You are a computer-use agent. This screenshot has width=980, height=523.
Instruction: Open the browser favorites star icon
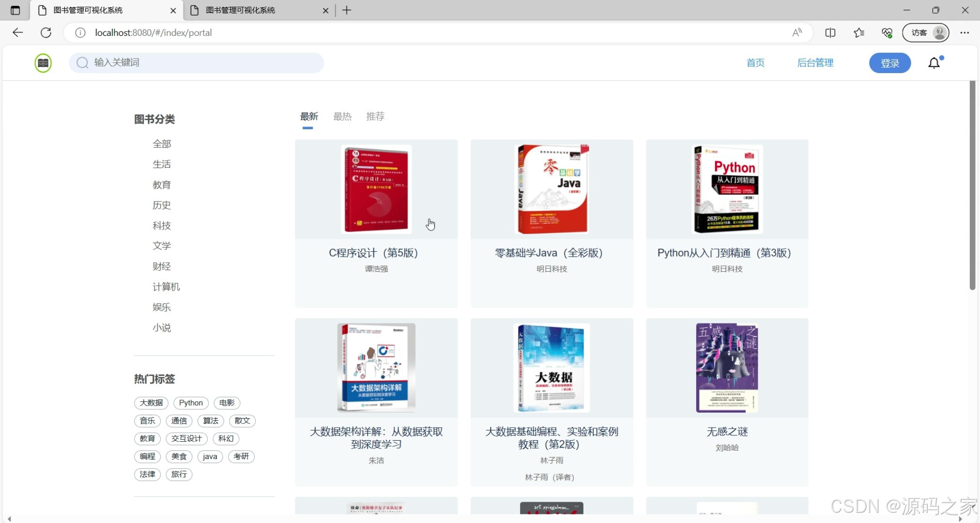859,32
